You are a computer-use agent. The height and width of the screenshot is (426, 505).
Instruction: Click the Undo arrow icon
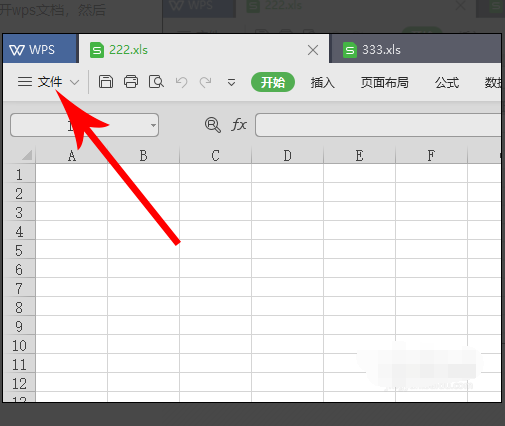click(x=181, y=82)
